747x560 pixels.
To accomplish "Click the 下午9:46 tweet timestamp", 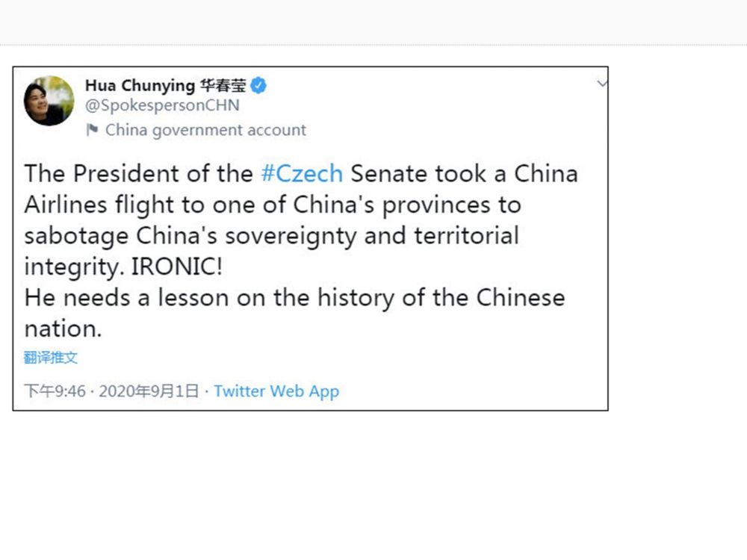I will point(55,391).
